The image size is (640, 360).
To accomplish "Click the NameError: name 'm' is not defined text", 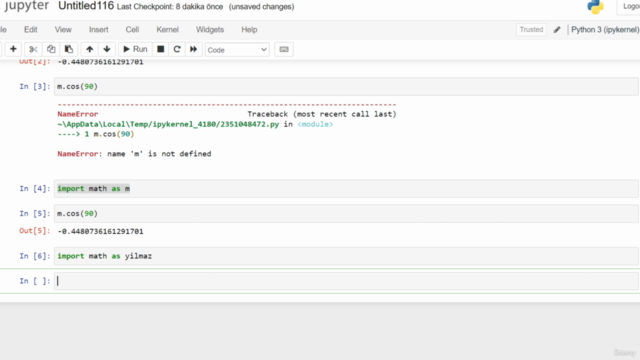I will pos(134,154).
